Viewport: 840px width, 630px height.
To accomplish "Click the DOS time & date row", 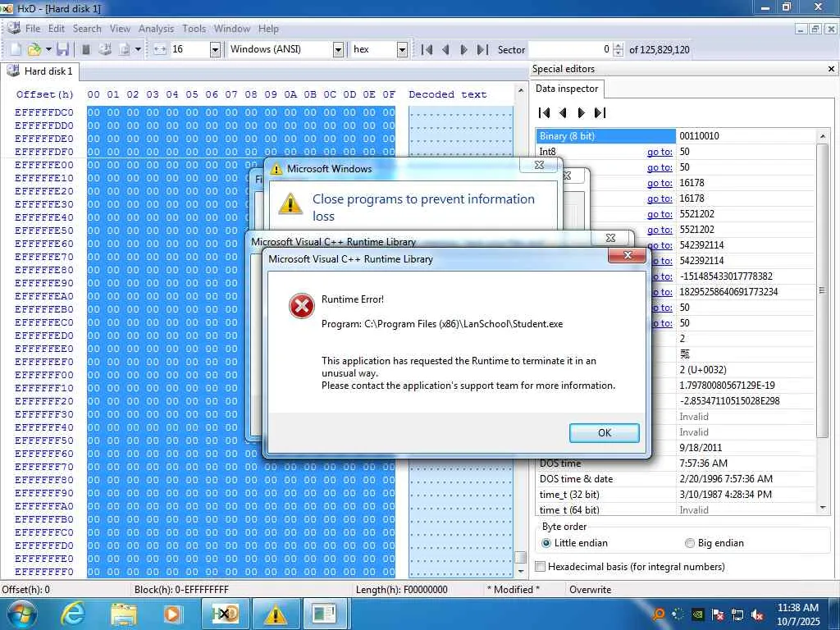I will [676, 479].
